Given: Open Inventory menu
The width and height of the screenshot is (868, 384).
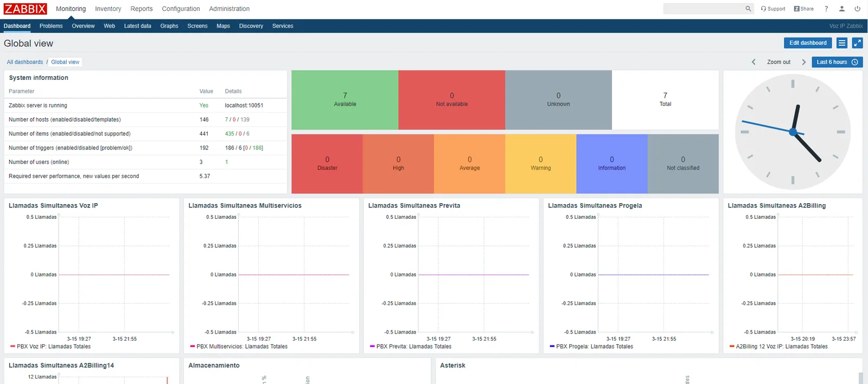Looking at the screenshot, I should coord(108,9).
